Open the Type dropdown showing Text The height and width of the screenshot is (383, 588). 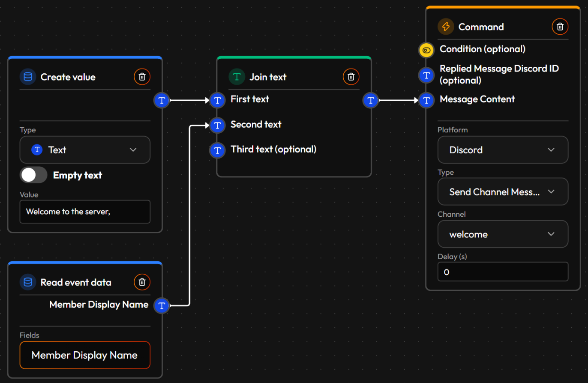85,150
